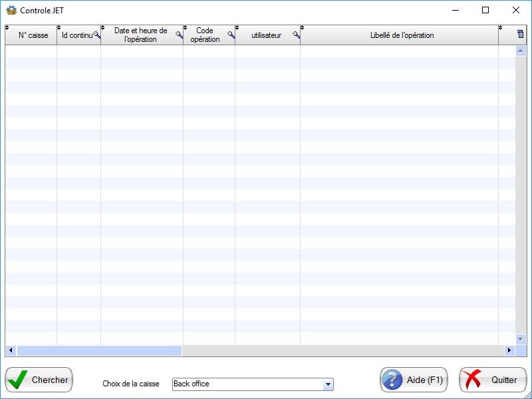
Task: Click the magnifier icon in Code opération column
Action: (231, 35)
